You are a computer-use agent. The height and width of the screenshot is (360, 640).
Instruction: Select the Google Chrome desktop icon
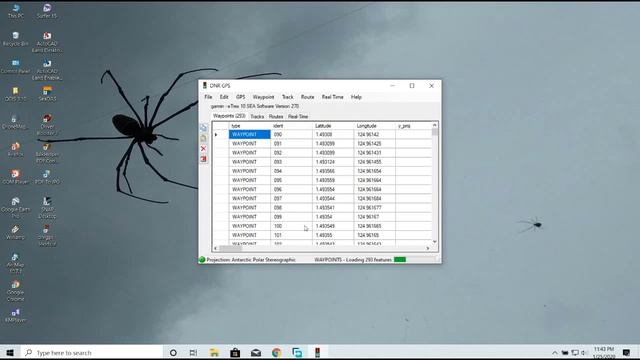coord(16,291)
